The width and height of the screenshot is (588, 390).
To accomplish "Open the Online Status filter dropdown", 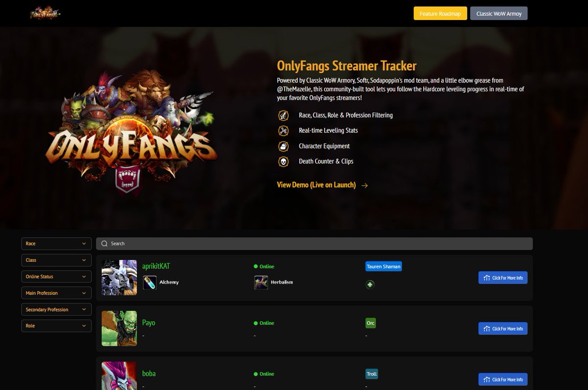I will click(x=56, y=276).
